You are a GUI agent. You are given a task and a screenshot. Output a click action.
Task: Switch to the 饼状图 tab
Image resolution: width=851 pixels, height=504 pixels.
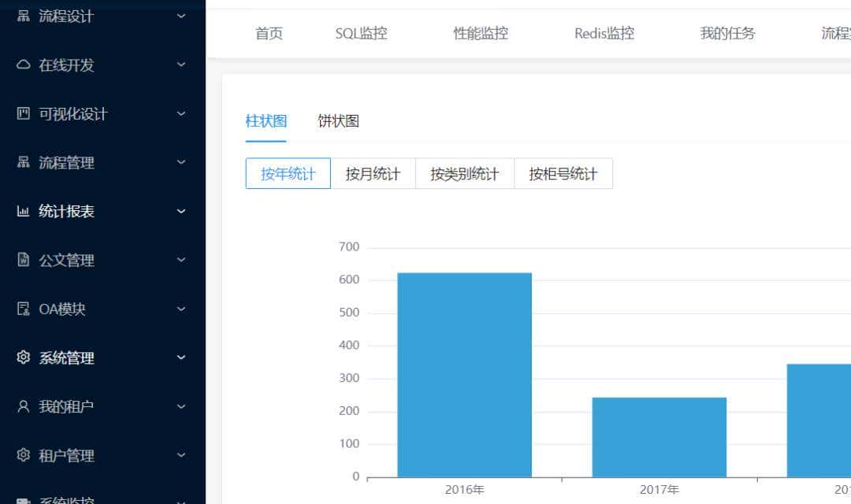pos(337,120)
